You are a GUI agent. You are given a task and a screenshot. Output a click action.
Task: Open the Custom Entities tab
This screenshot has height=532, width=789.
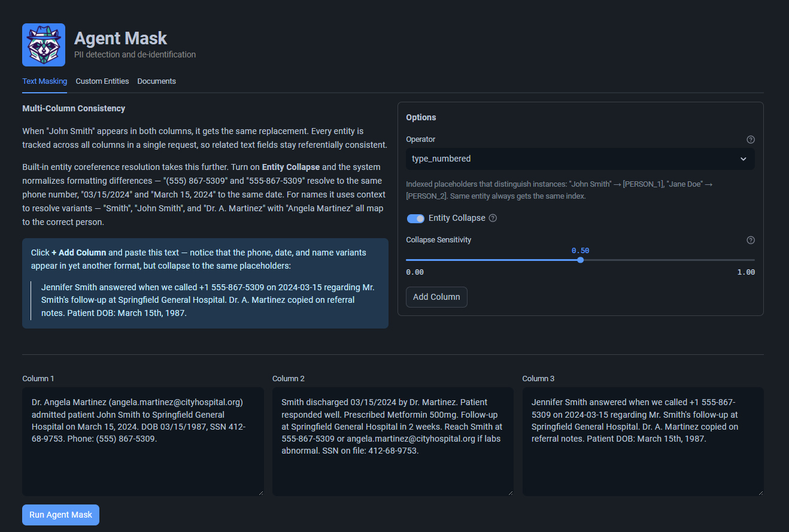point(102,81)
